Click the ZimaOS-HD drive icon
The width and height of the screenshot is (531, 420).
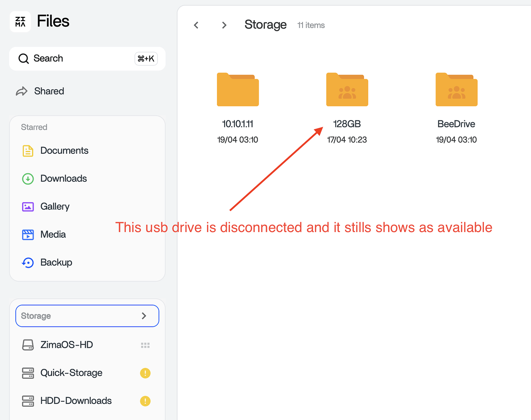[28, 345]
